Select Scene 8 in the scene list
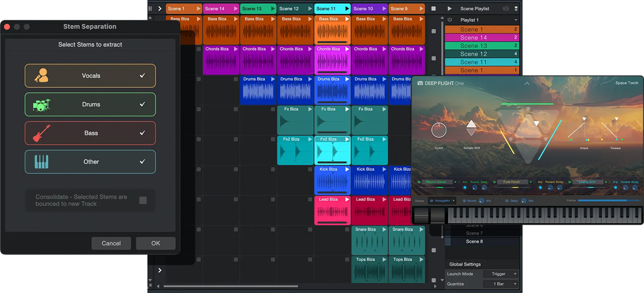Screen dimensions: 644x293 coord(474,241)
